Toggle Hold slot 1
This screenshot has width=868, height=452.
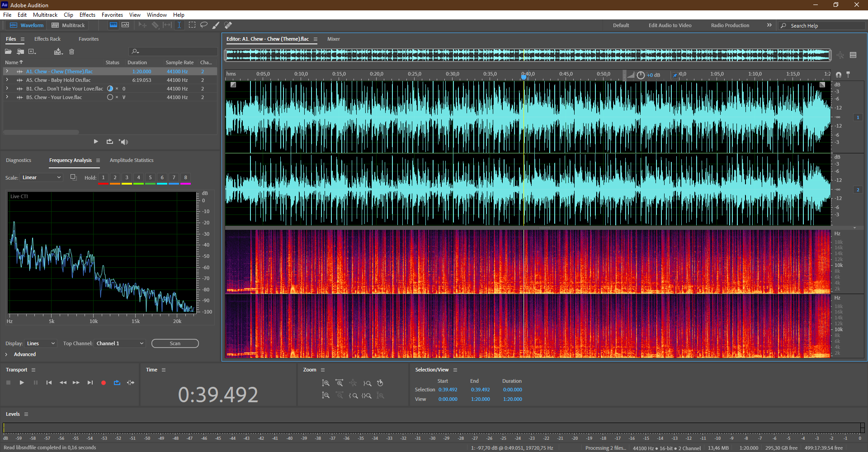pyautogui.click(x=103, y=178)
